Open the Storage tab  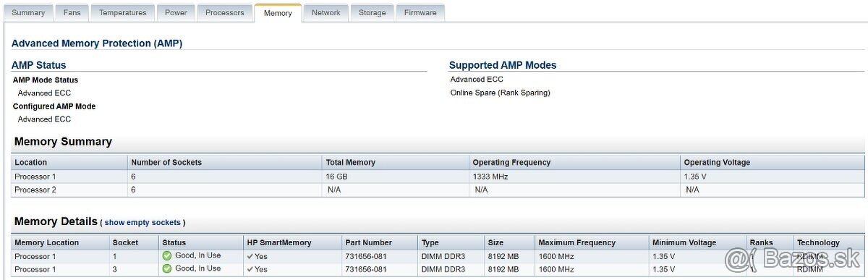(373, 12)
